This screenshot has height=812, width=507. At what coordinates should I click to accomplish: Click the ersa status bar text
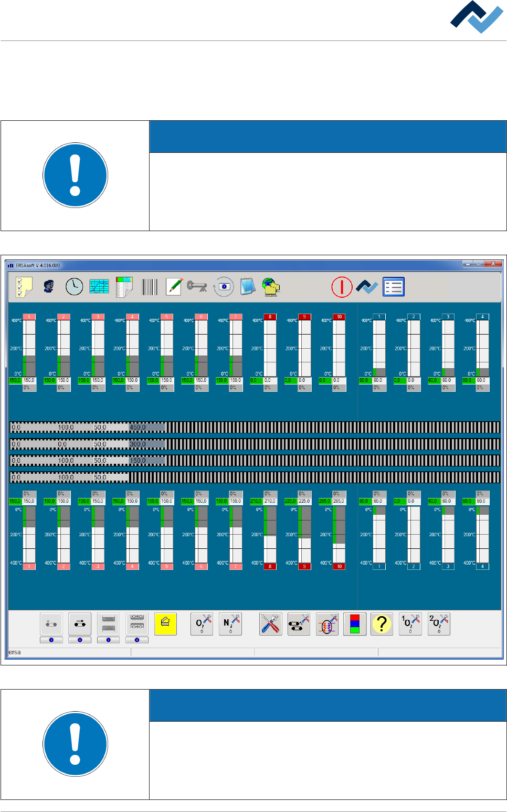click(x=15, y=652)
